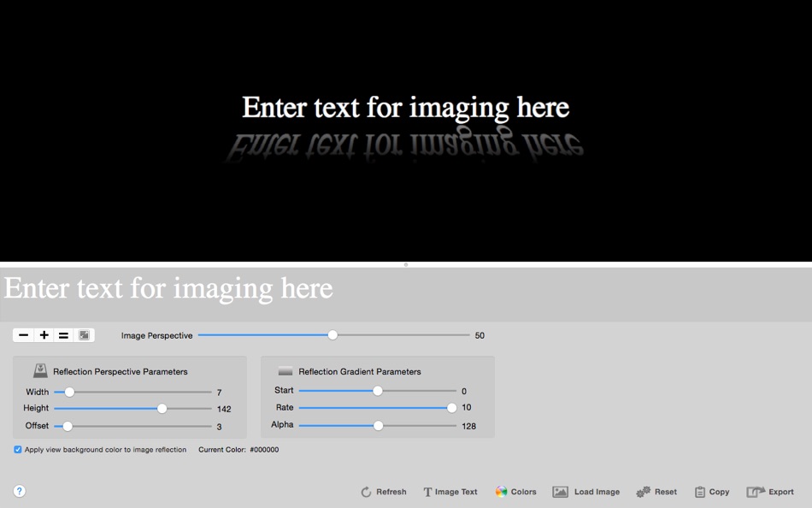This screenshot has width=812, height=508.
Task: Click the Reset gear icon
Action: [x=644, y=492]
